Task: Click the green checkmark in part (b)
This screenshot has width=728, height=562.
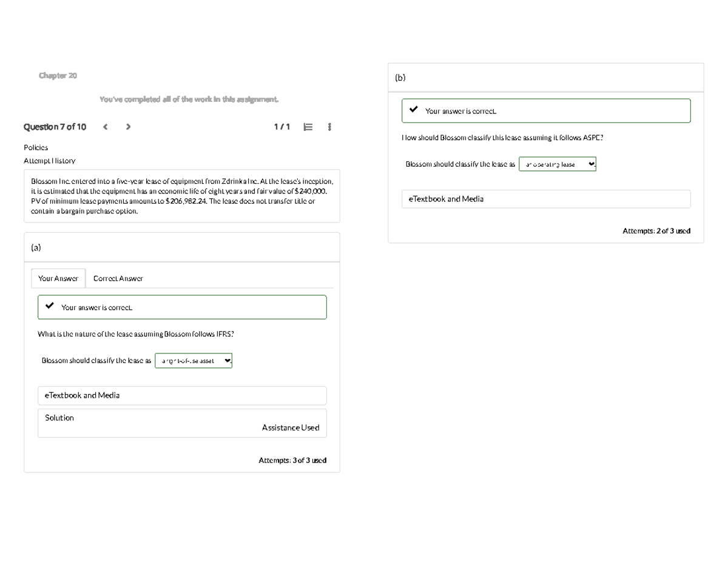Action: click(x=414, y=110)
